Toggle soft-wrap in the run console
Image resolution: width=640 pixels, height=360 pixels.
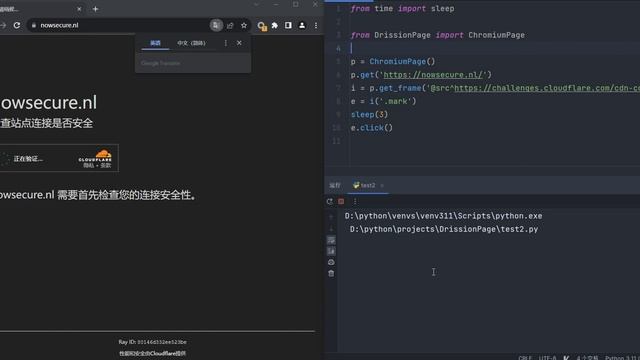pos(331,240)
